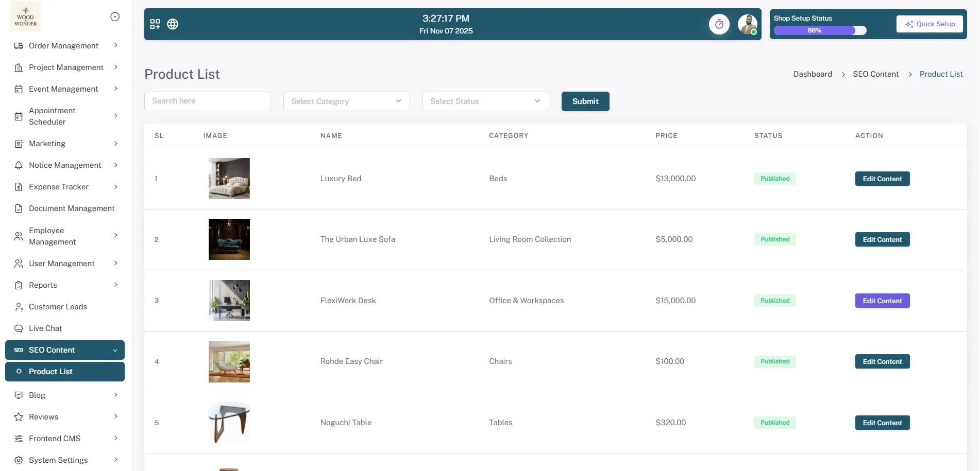The height and width of the screenshot is (471, 980).
Task: Open the Blog menu item
Action: (37, 395)
